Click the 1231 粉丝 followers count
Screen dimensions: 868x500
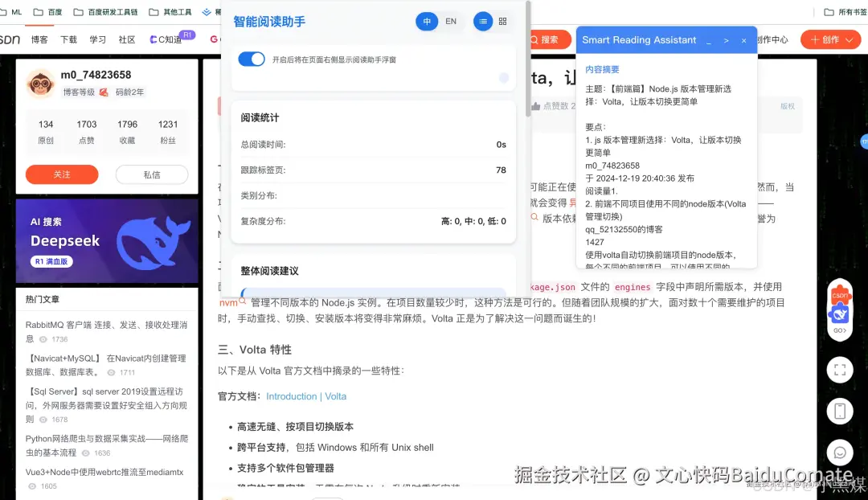coord(168,132)
